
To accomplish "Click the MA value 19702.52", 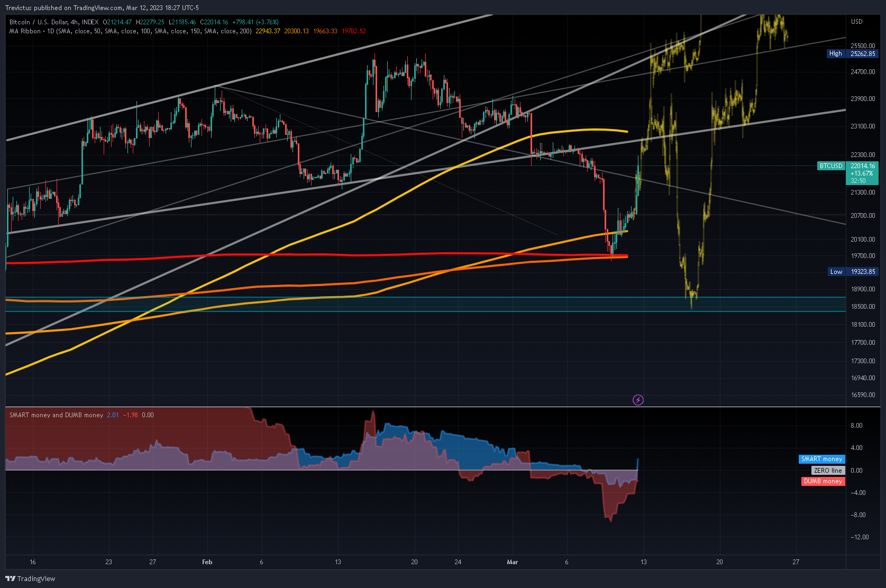I will [354, 31].
